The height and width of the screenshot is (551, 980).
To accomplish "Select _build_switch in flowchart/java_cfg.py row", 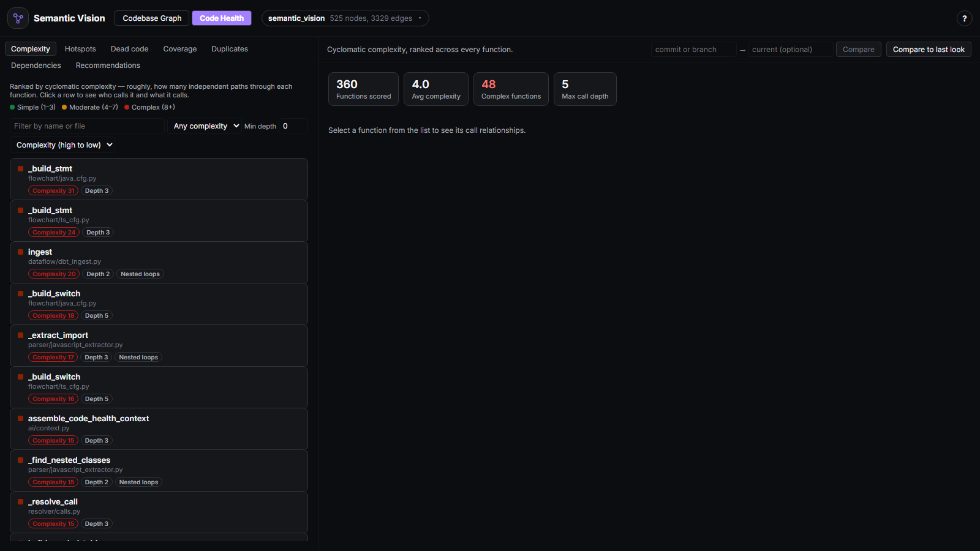I will point(159,304).
